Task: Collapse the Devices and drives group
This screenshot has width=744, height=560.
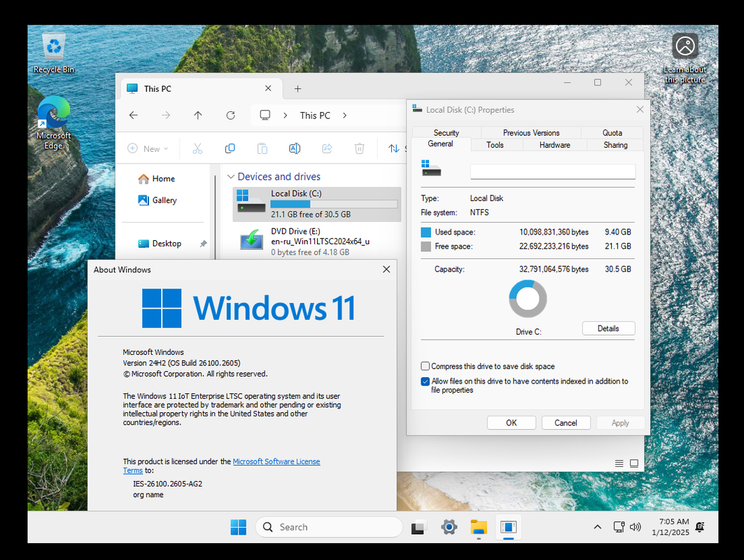Action: click(231, 176)
